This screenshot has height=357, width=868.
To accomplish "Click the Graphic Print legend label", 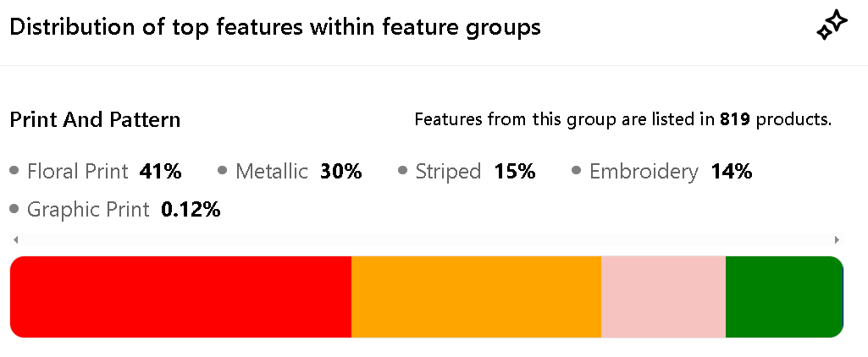I will 88,209.
